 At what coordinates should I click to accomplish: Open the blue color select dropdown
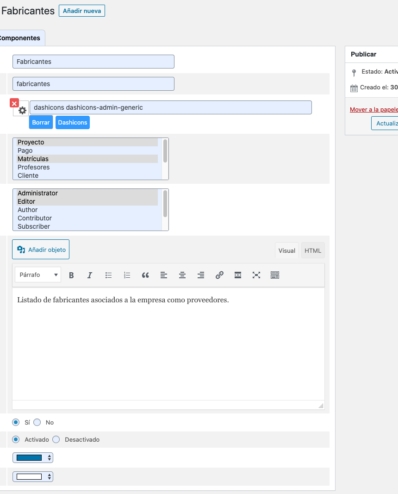33,458
